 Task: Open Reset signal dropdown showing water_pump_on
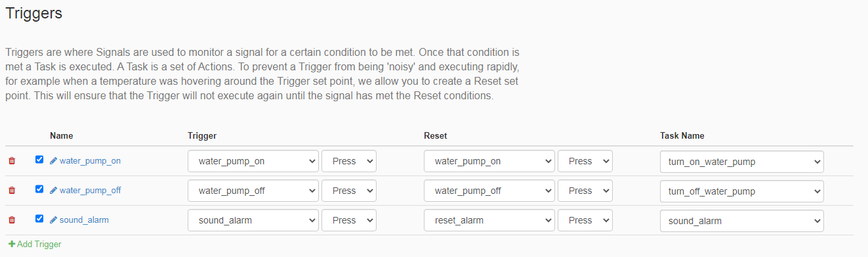[x=489, y=161]
